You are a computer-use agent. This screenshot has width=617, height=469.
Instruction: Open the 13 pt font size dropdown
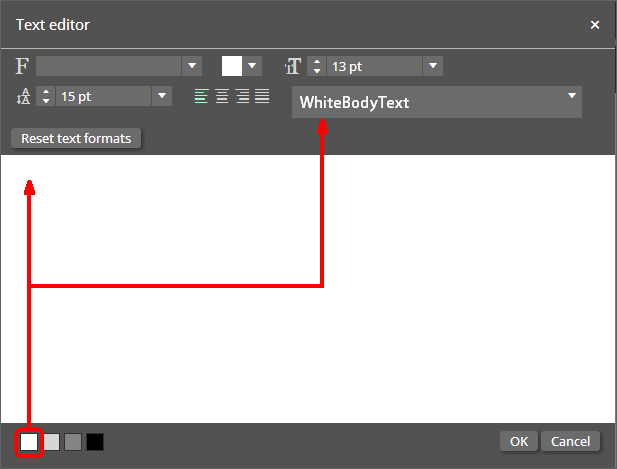pyautogui.click(x=433, y=67)
